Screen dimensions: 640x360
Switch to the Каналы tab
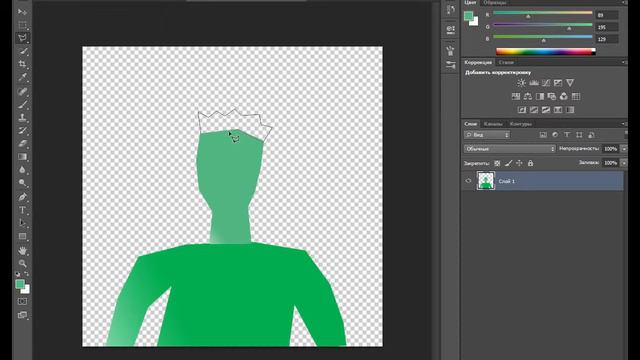493,124
